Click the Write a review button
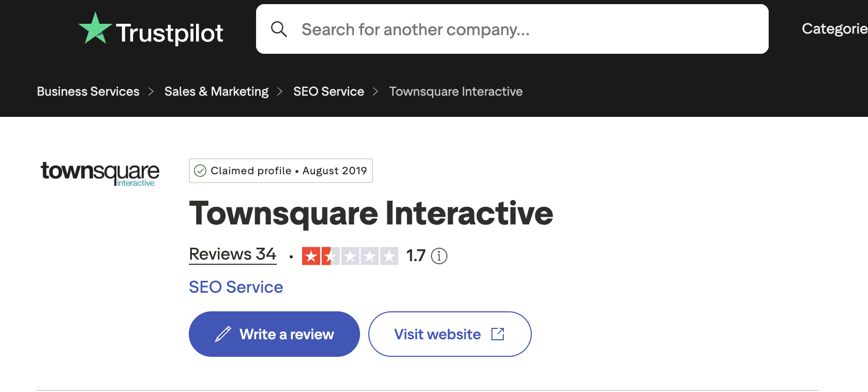868x392 pixels. [x=274, y=334]
